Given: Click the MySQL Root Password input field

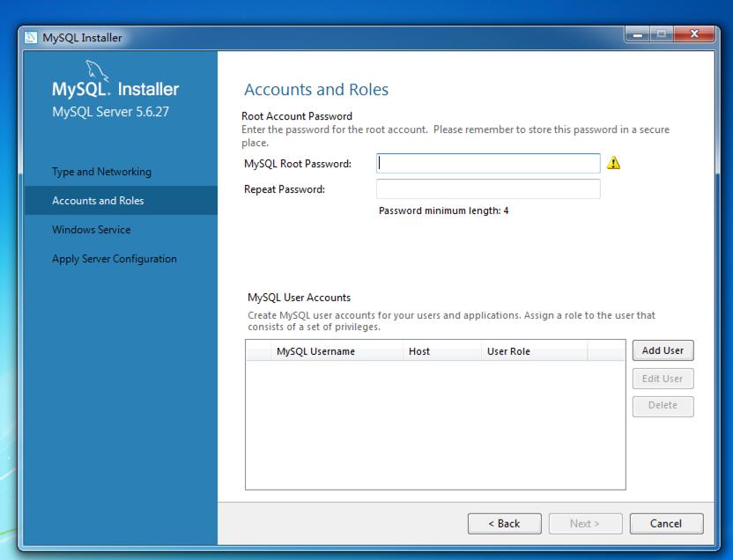Looking at the screenshot, I should tap(487, 163).
